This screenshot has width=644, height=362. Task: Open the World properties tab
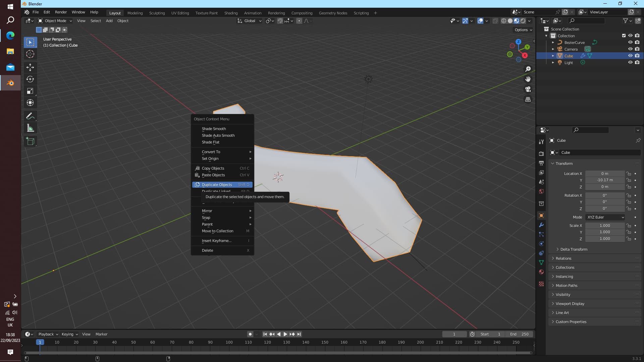[541, 191]
